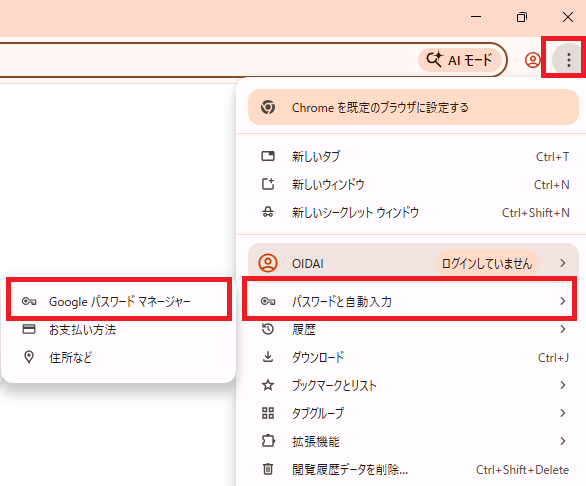The height and width of the screenshot is (486, 586).
Task: Click the star icon beside ブックマークとリスト
Action: tap(268, 385)
